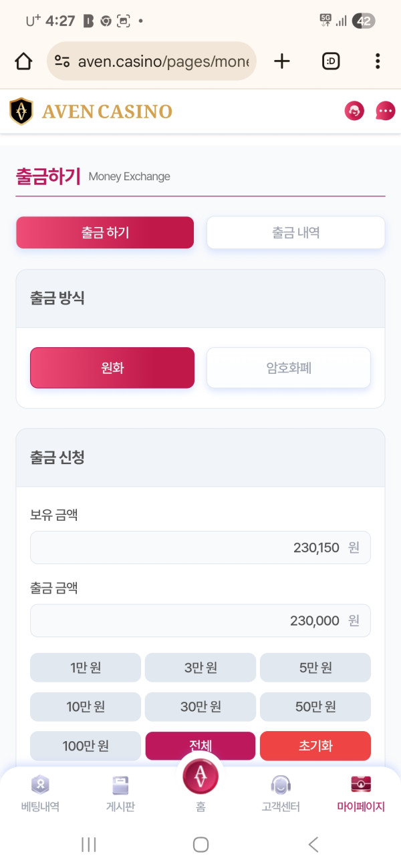Screen dimensions: 401x868
Task: Open 마이페이지 in the bottom navigation
Action: [361, 793]
